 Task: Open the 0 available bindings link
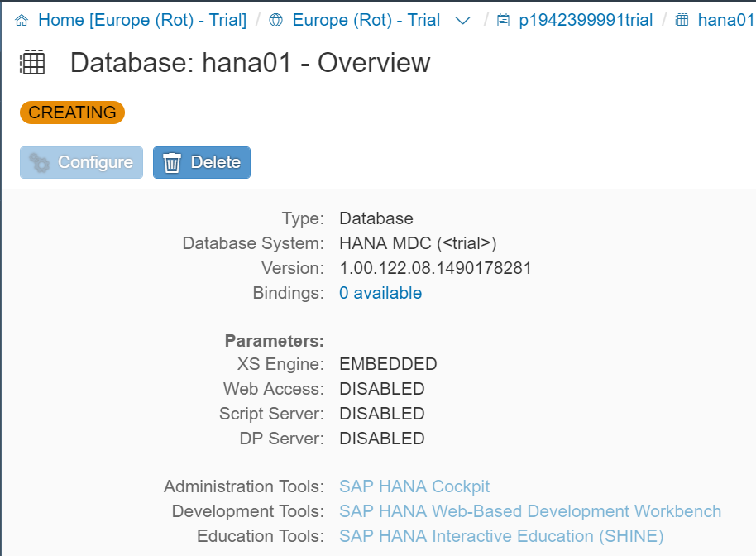coord(380,293)
